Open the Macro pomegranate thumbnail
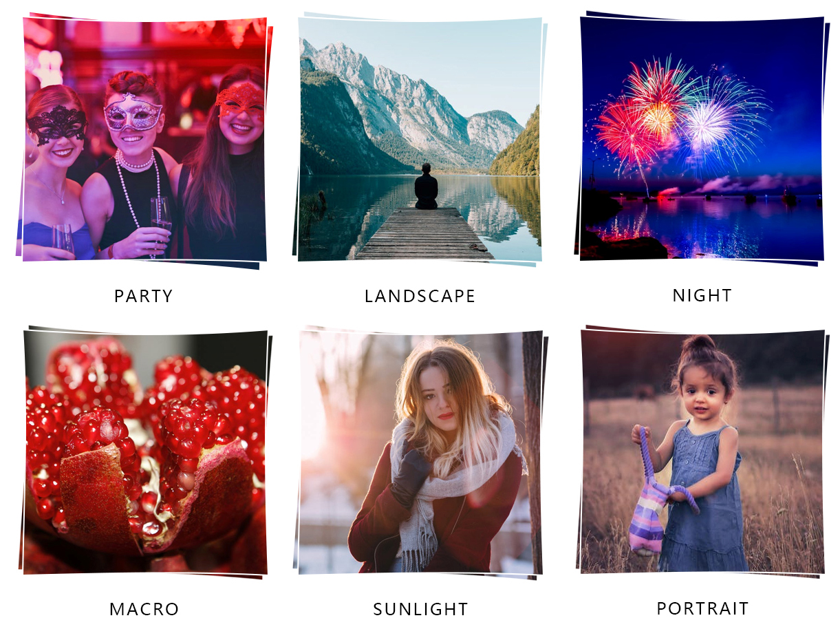This screenshot has height=640, width=840. 144,453
